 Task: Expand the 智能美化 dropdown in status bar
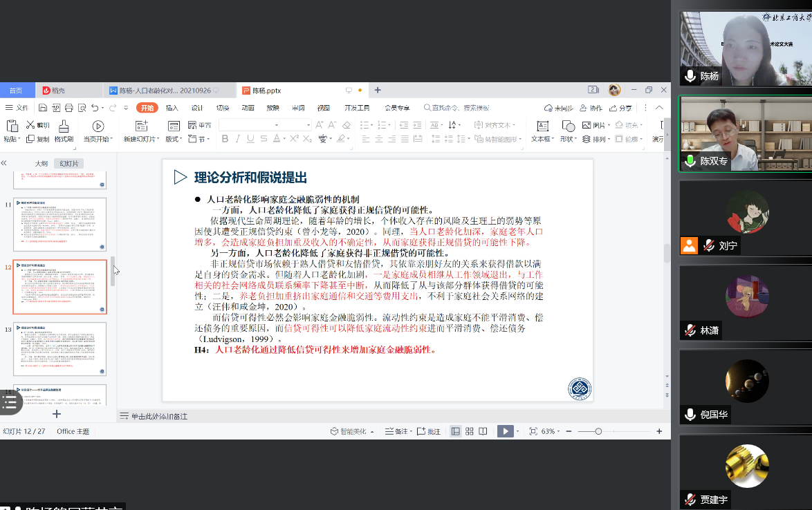pos(356,431)
